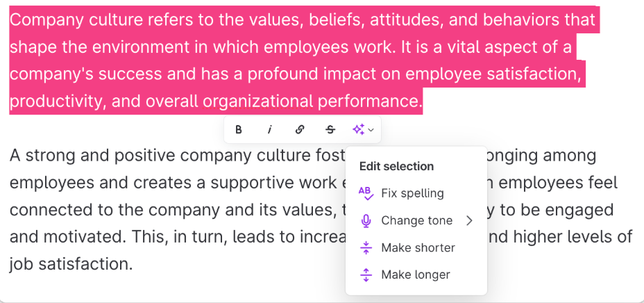Apply italic formatting to selected text

pyautogui.click(x=269, y=129)
